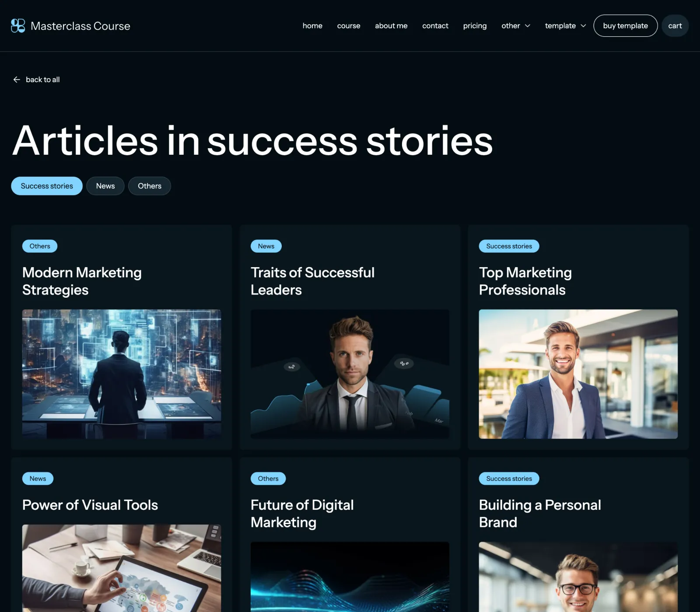
Task: Click the buy template button
Action: (x=625, y=26)
